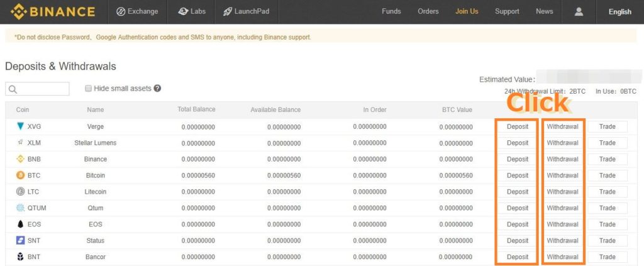Open the Support page
Image resolution: width=644 pixels, height=266 pixels.
507,11
